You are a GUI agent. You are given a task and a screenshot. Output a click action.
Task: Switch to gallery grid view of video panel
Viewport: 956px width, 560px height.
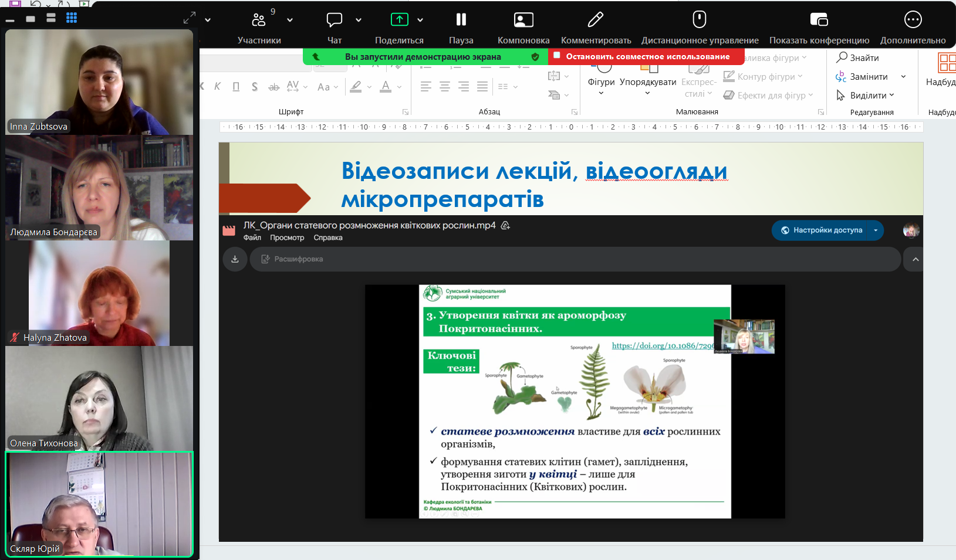(72, 18)
